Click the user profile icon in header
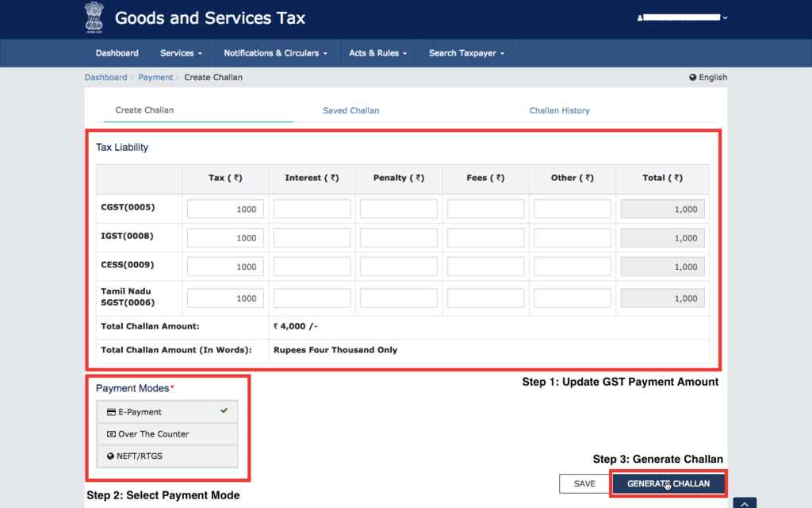812x508 pixels. [x=640, y=17]
